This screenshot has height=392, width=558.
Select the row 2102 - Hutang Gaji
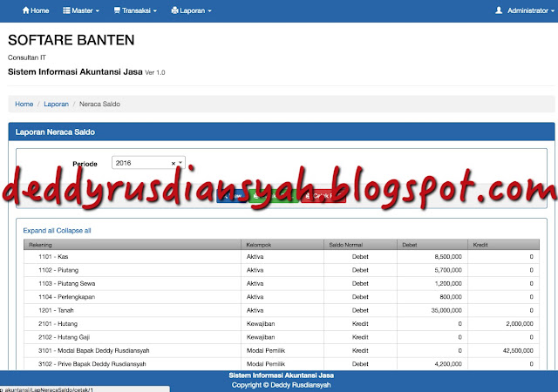[282, 337]
